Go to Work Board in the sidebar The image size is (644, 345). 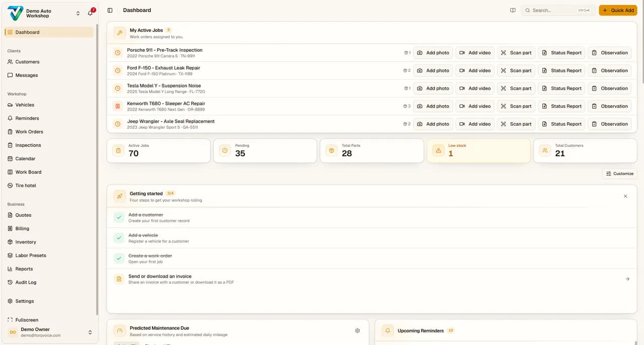click(x=49, y=172)
